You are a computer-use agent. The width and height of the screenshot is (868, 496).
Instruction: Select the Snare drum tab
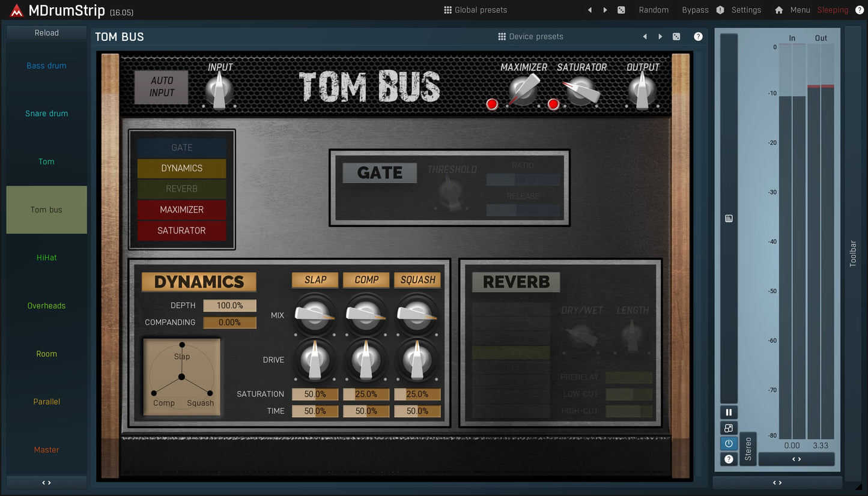click(46, 113)
